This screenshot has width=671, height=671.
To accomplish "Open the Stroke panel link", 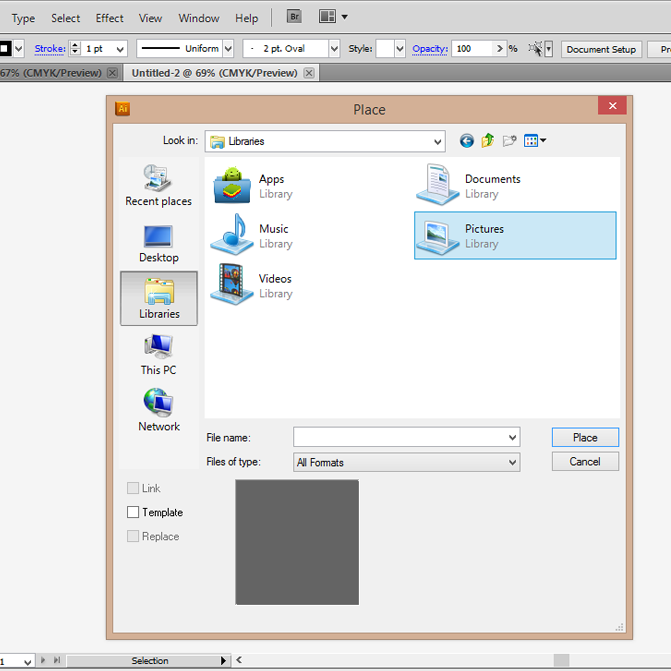I will tap(50, 49).
